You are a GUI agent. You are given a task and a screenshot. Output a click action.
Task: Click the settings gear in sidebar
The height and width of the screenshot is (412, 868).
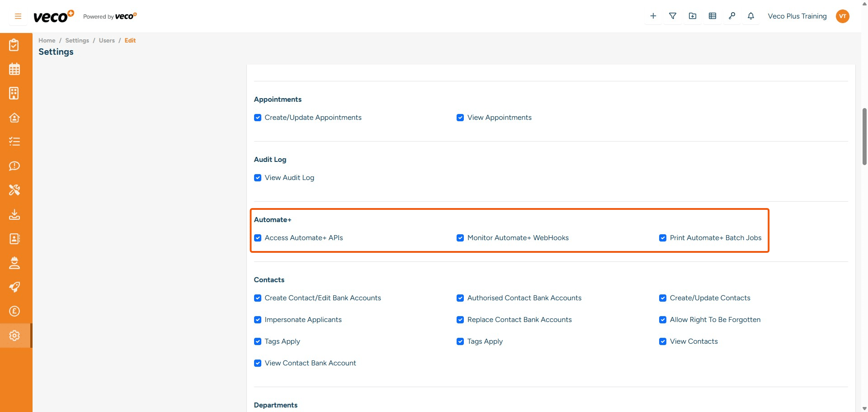[14, 336]
